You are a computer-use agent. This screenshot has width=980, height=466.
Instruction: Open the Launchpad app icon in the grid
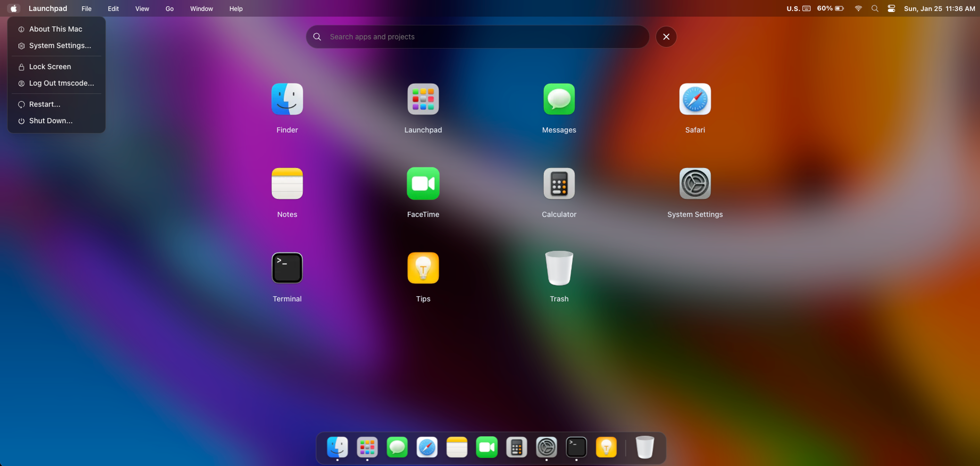pos(423,99)
